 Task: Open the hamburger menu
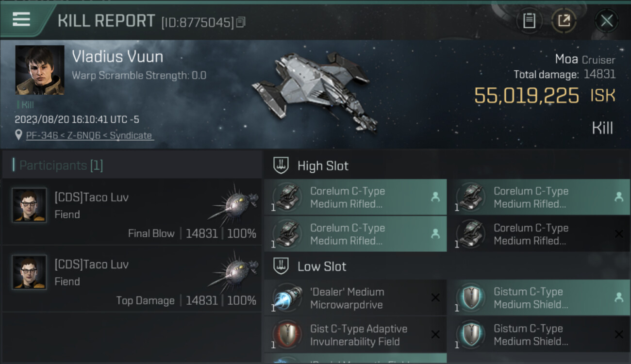tap(21, 19)
